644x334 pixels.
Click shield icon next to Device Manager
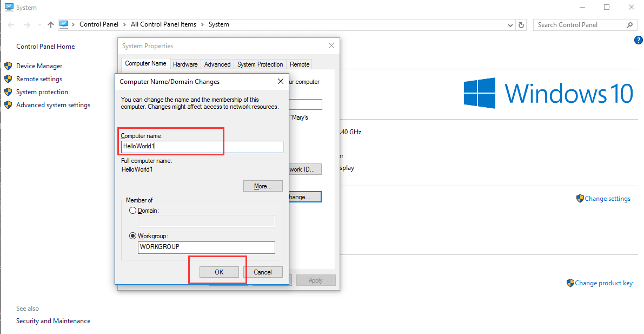8,66
